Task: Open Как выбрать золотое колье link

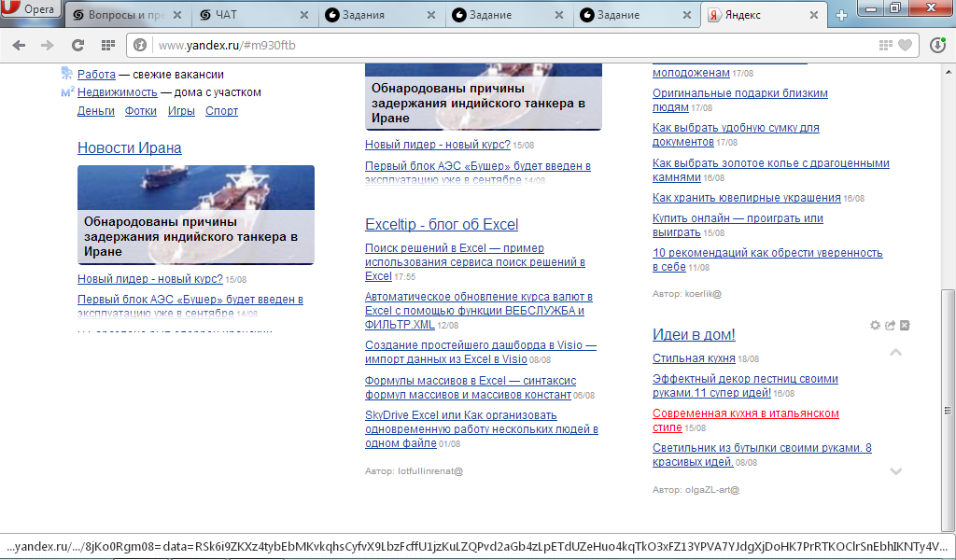Action: 770,170
